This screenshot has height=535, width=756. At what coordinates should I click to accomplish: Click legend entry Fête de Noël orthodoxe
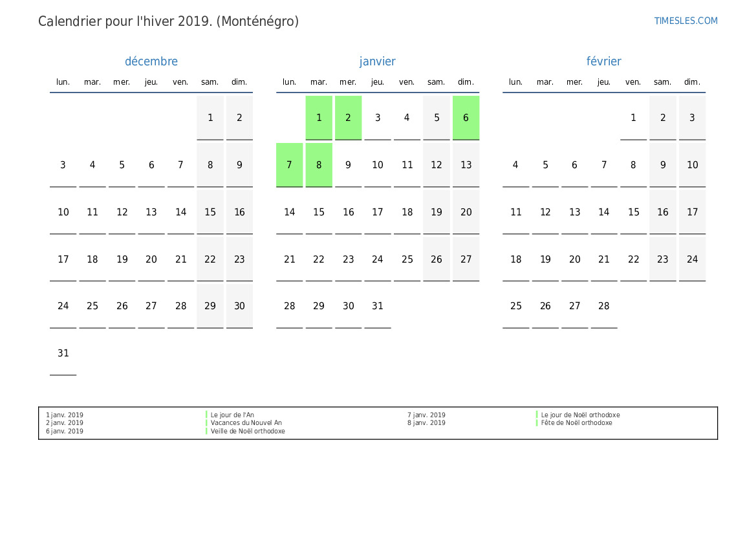(x=577, y=422)
